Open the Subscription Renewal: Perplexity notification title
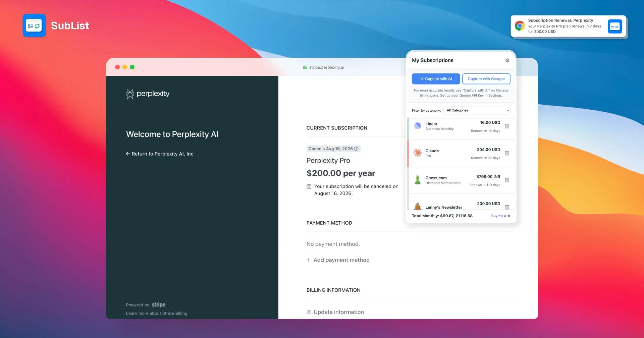 (560, 20)
